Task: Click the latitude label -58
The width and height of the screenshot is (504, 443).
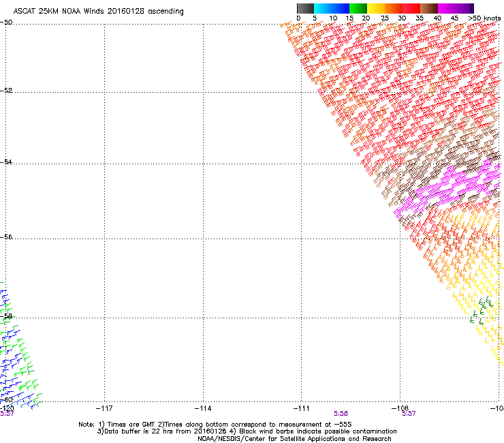Action: [x=6, y=316]
